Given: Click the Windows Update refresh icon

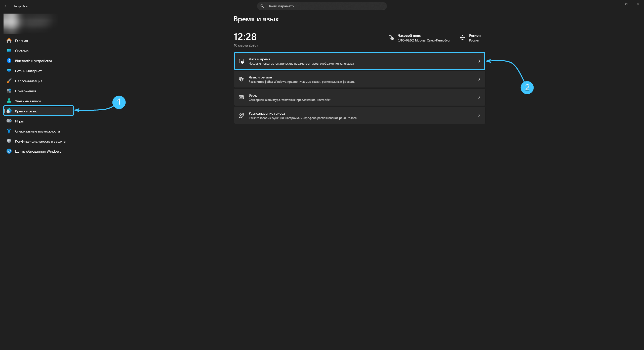Looking at the screenshot, I should 9,151.
